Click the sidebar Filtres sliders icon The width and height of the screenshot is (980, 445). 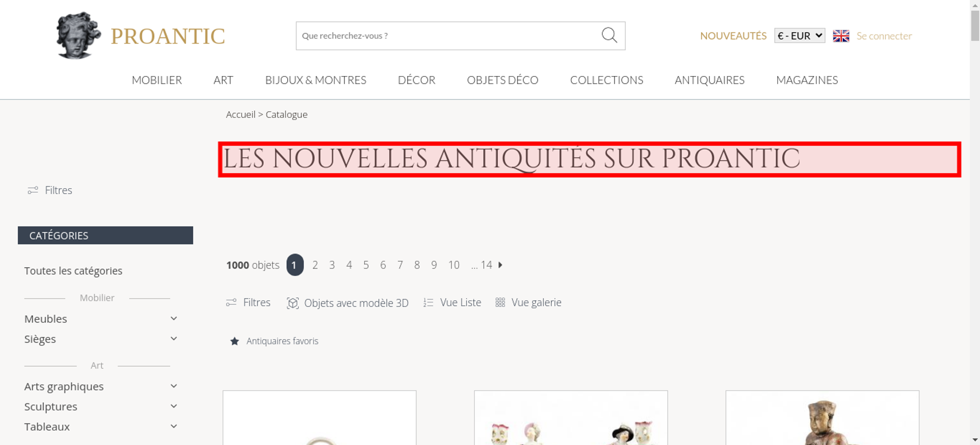coord(33,190)
